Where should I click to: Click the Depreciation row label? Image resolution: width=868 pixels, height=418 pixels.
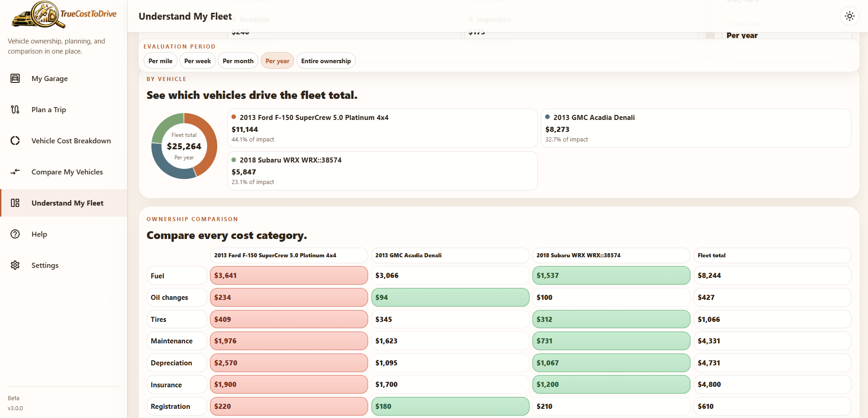point(177,363)
